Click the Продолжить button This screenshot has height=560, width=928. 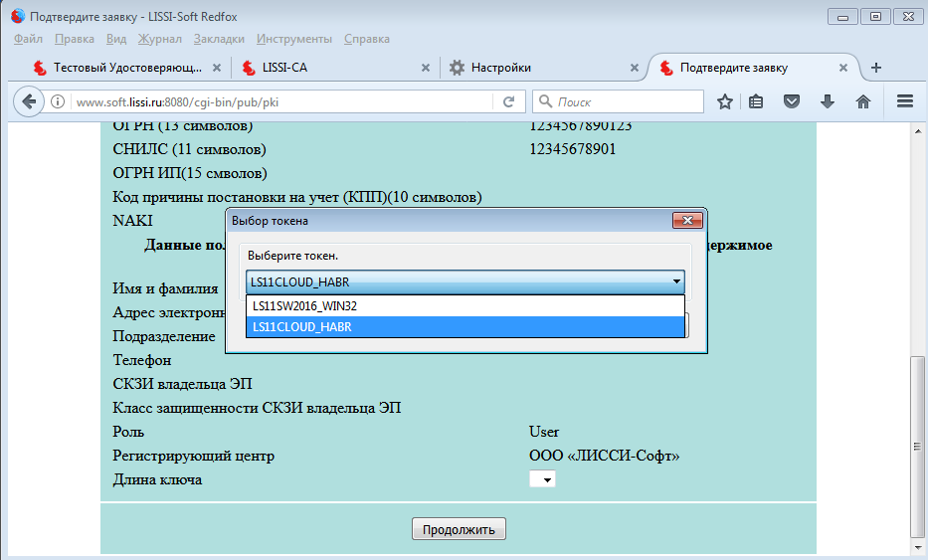[459, 529]
